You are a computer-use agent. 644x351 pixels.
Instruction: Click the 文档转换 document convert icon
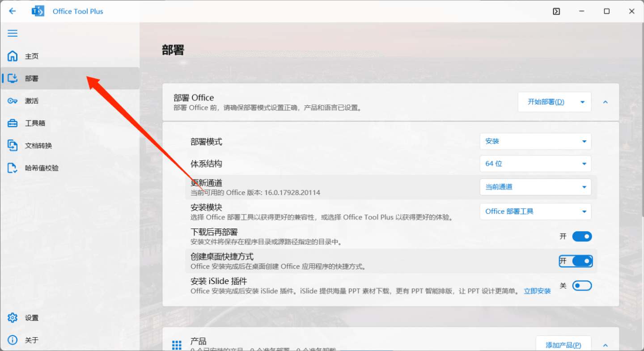pyautogui.click(x=13, y=146)
